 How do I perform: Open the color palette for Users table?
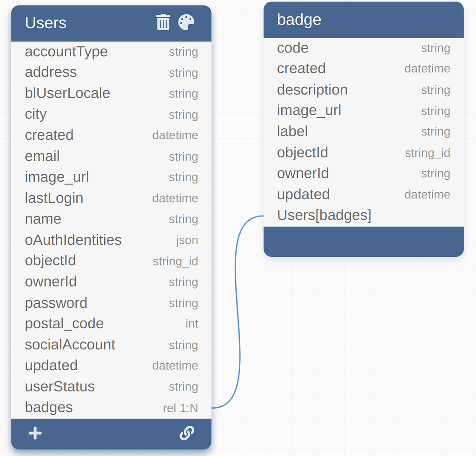pyautogui.click(x=186, y=22)
